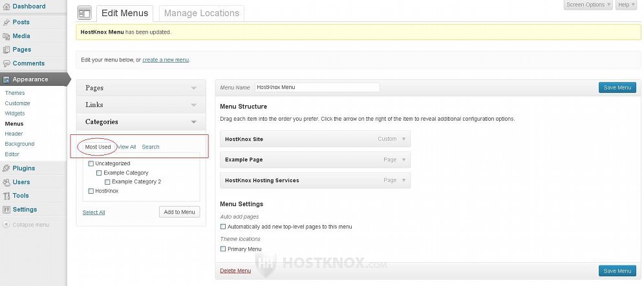Click the Delete Menu link

[235, 271]
